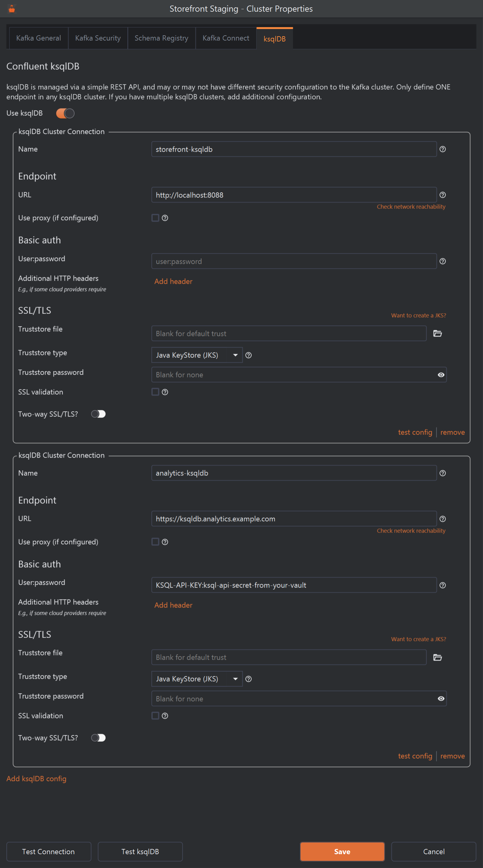This screenshot has height=868, width=483.
Task: Remove the analytics-ksqldb connection
Action: tap(452, 756)
